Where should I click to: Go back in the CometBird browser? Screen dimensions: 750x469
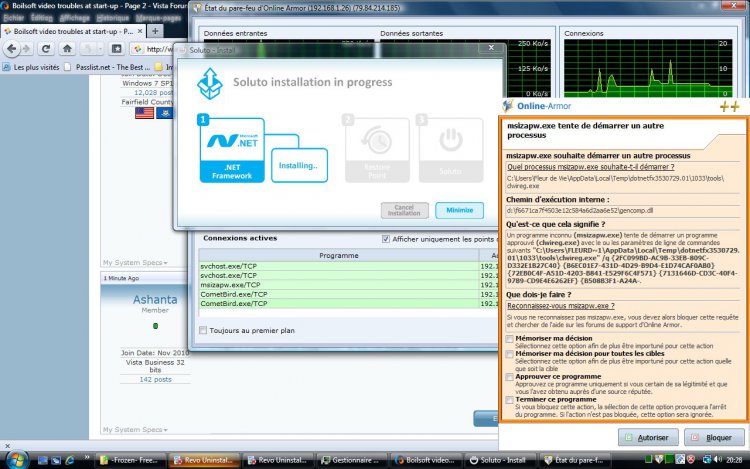[12, 48]
